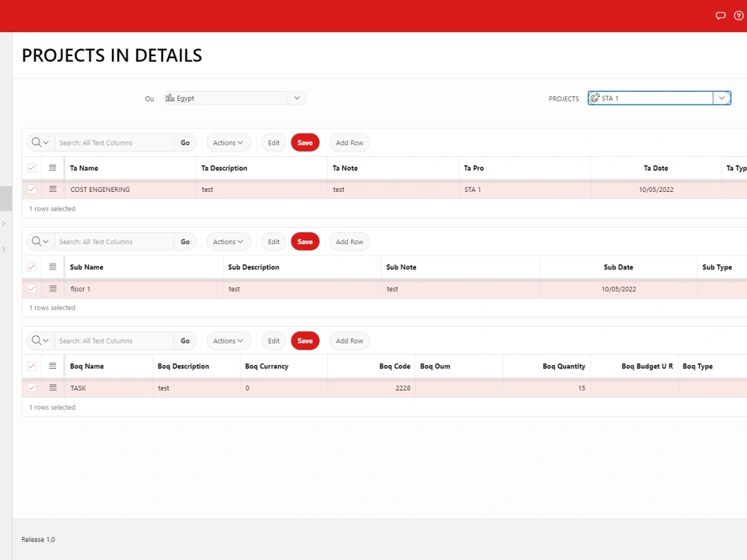Image resolution: width=747 pixels, height=560 pixels.
Task: Toggle select-all checkbox in Sub Name header
Action: coord(32,267)
